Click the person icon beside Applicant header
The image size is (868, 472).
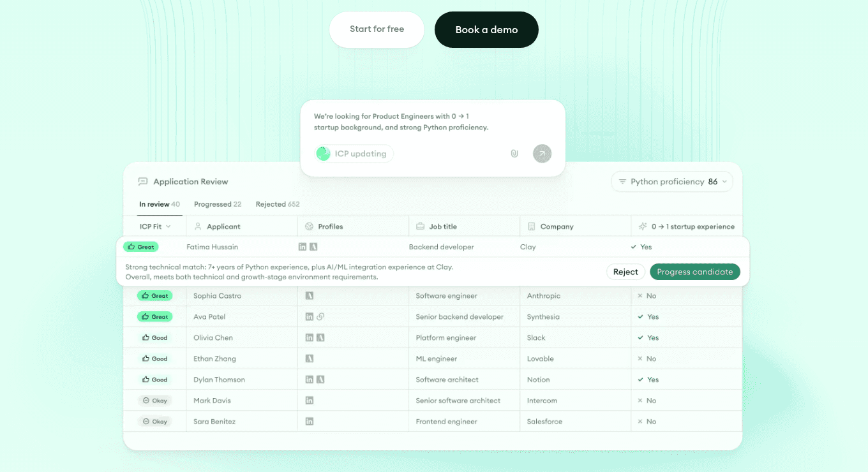tap(198, 226)
